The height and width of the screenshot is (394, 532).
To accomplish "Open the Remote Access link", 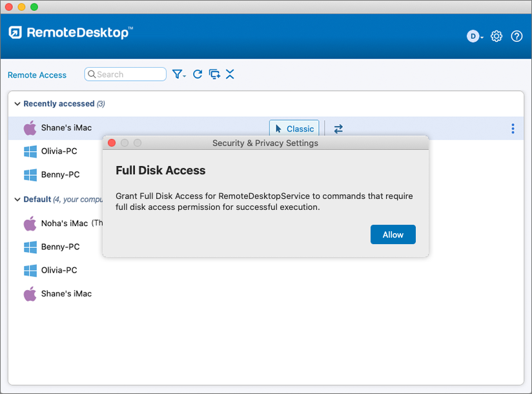I will point(37,75).
